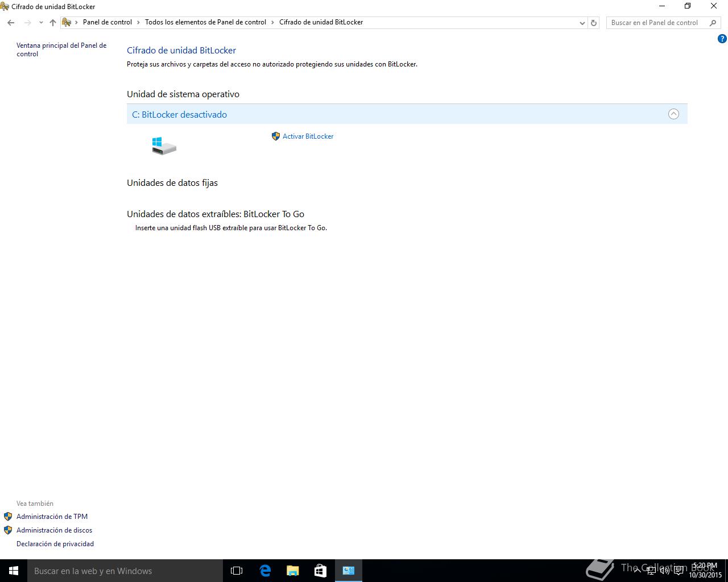
Task: Click the Control Panel taskbar button
Action: [349, 571]
